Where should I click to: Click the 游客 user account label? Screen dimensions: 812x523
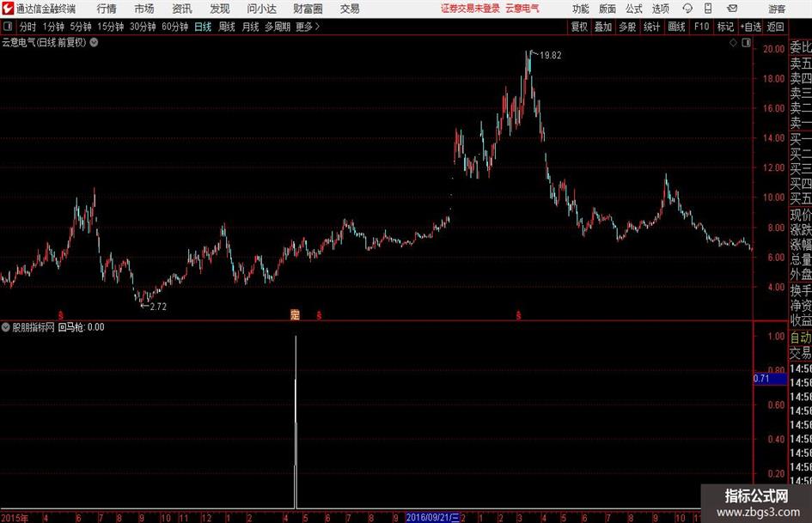[777, 9]
